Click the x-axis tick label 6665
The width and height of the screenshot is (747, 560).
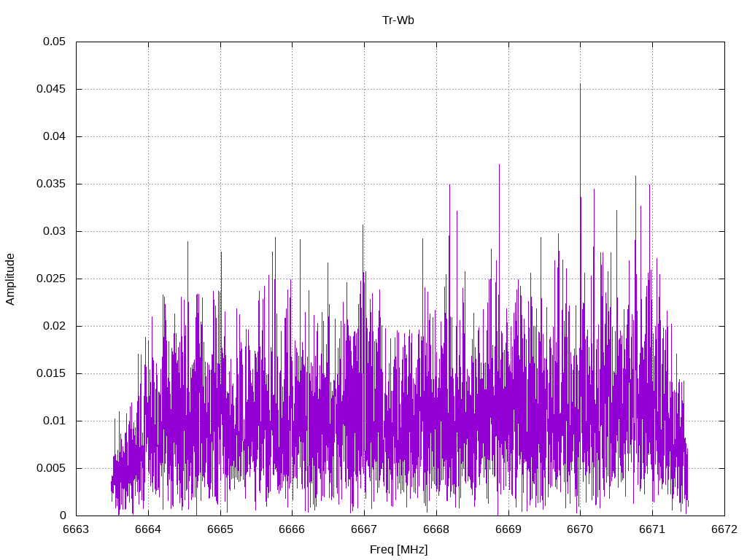[x=220, y=529]
